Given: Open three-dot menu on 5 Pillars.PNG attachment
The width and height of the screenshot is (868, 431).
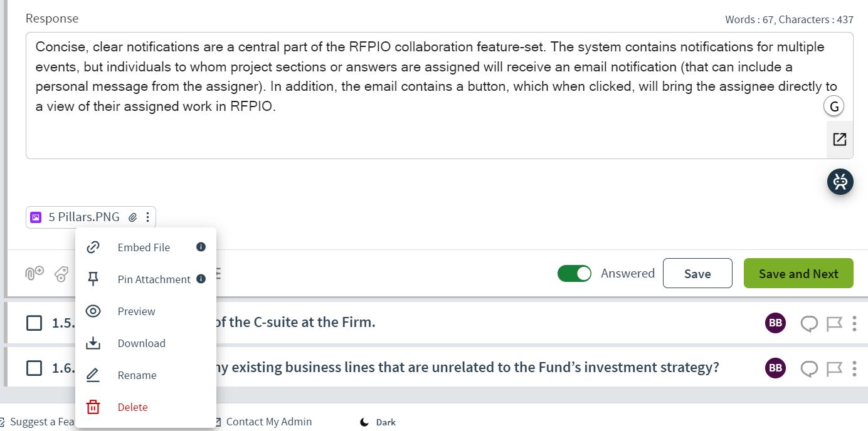Looking at the screenshot, I should coord(147,217).
